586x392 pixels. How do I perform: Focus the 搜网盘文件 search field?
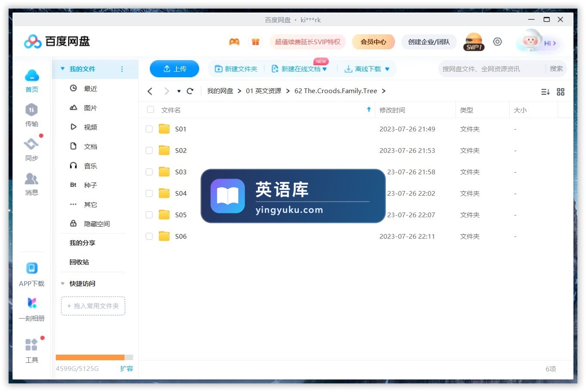[x=492, y=69]
